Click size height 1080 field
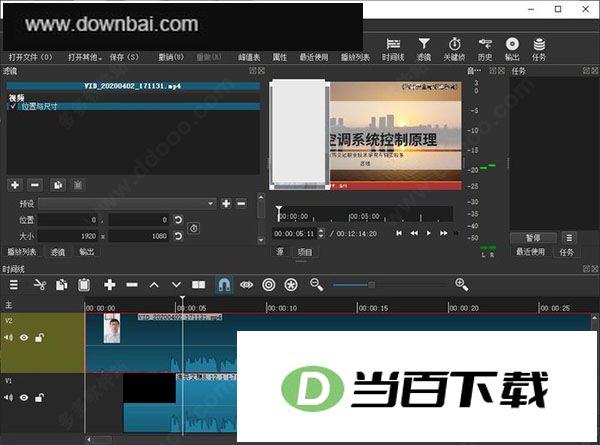600x445 pixels. click(x=139, y=236)
